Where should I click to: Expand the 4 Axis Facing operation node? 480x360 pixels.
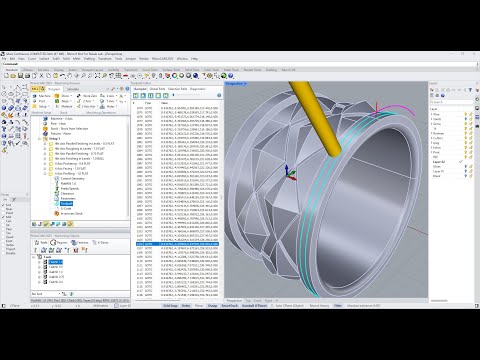(45, 169)
